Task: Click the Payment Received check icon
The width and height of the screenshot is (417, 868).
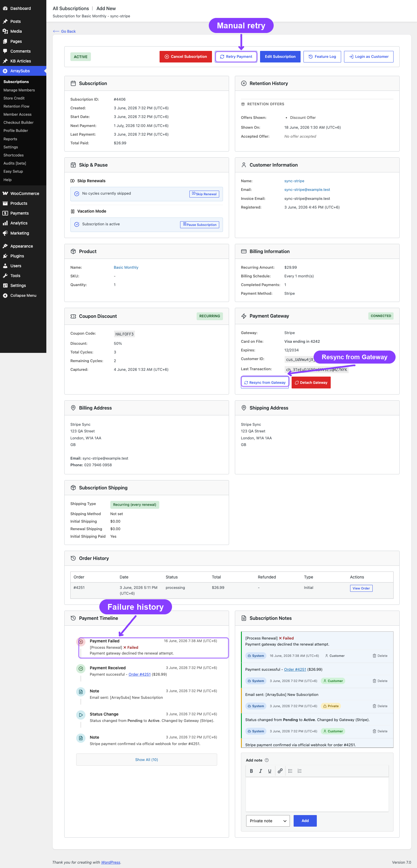Action: [x=81, y=668]
